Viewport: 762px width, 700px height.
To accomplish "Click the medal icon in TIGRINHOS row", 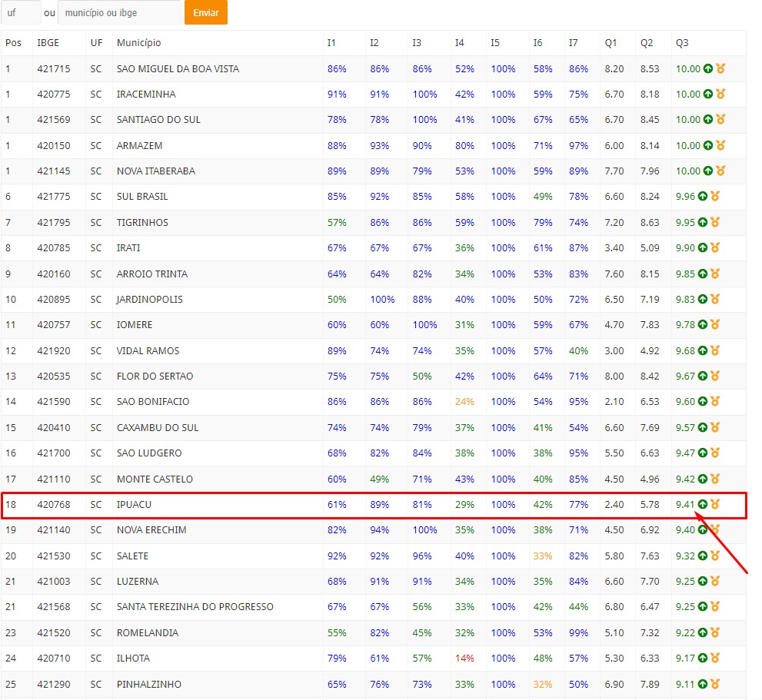I will pos(715,223).
